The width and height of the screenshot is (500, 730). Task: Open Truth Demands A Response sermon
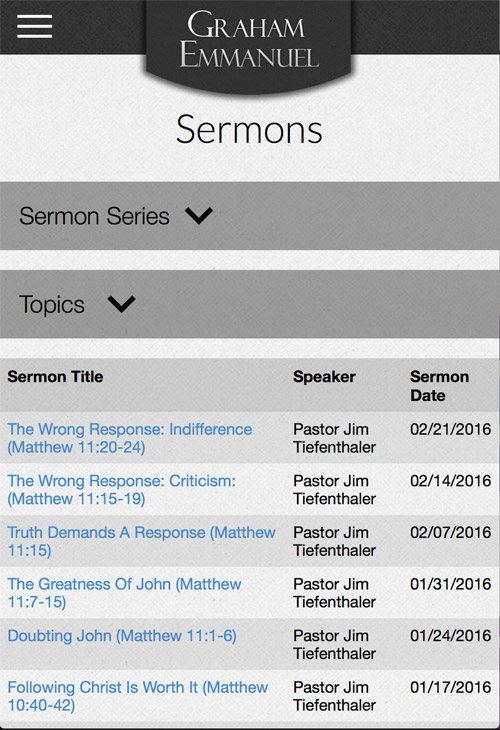click(142, 541)
